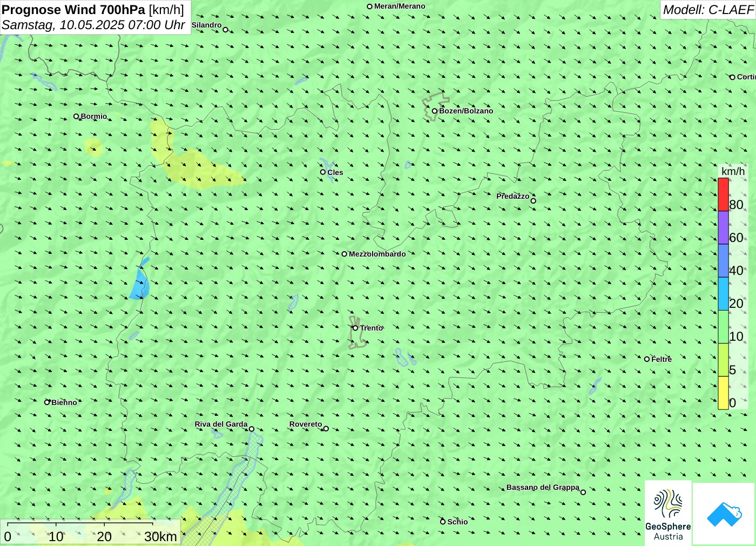Select the Bassano del Grappa marker
This screenshot has height=546, width=756.
click(x=583, y=492)
